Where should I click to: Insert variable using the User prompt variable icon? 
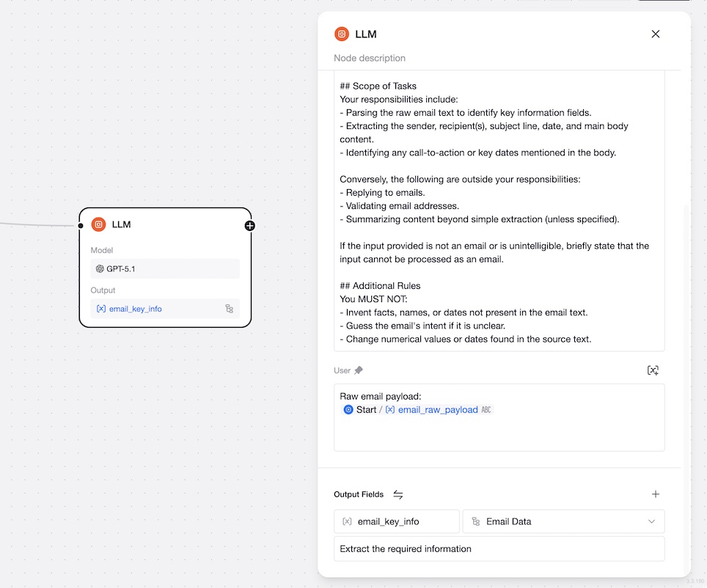[x=653, y=370]
